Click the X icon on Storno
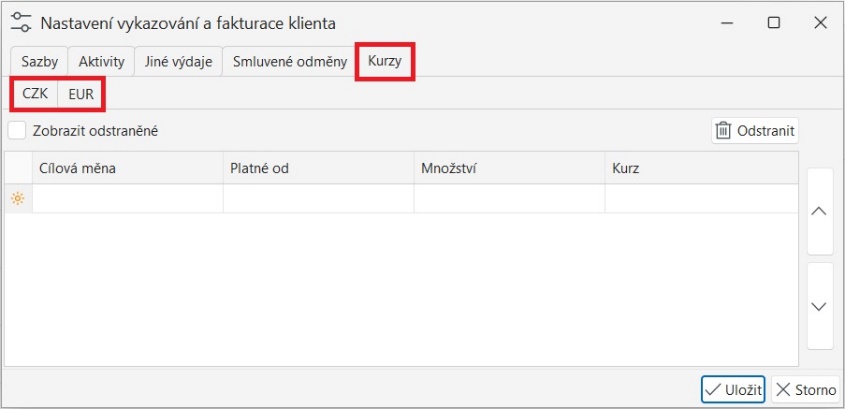 784,389
